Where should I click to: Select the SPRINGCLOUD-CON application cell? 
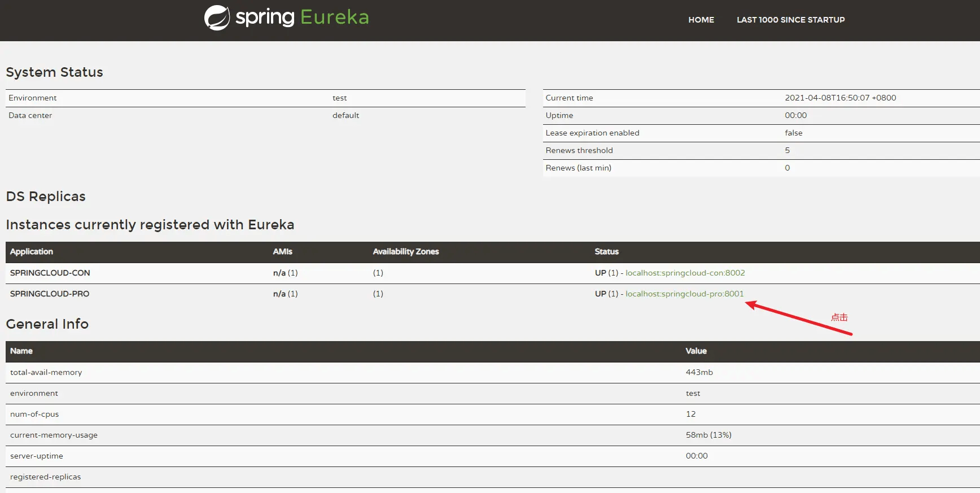pyautogui.click(x=50, y=273)
